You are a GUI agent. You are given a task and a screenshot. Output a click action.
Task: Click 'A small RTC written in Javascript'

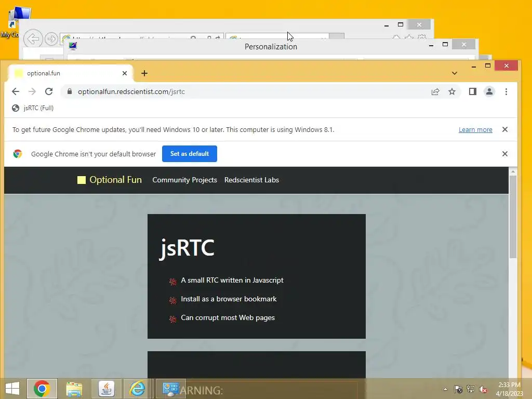(x=232, y=280)
